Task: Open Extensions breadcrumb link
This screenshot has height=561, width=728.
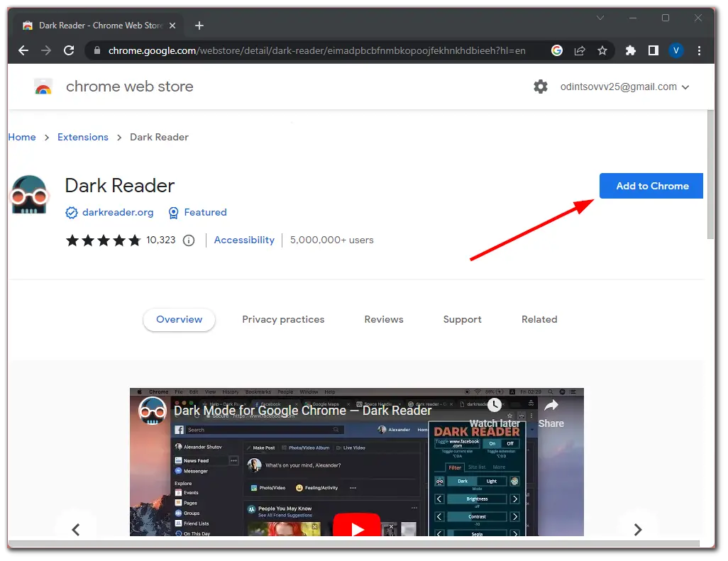Action: [82, 138]
